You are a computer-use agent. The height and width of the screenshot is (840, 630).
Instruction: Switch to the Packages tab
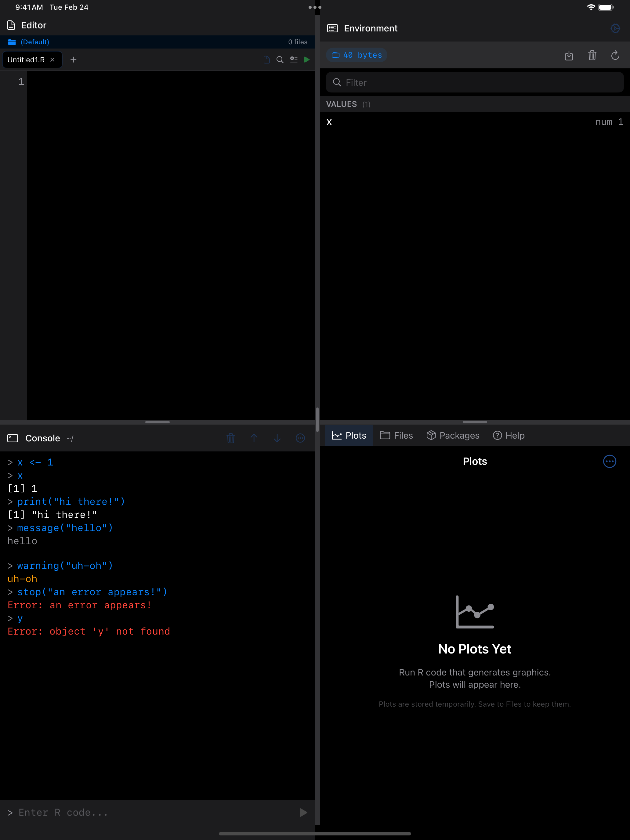coord(453,435)
